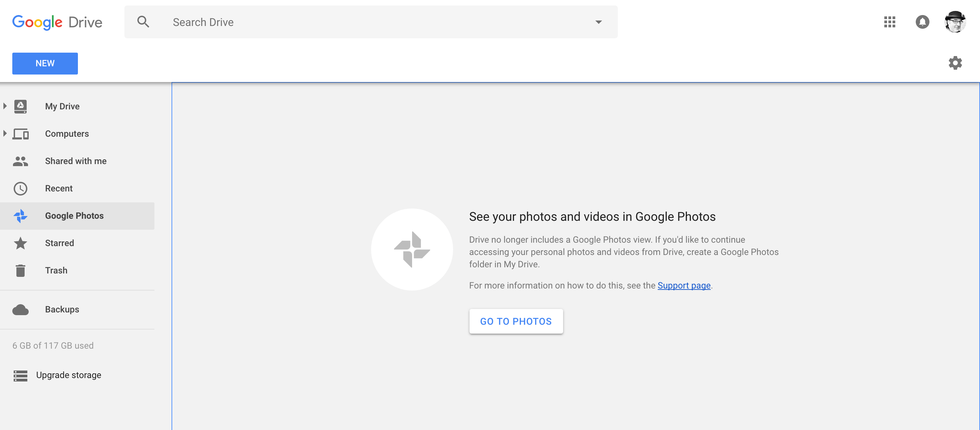Open the Support page link
The image size is (980, 430).
(684, 285)
